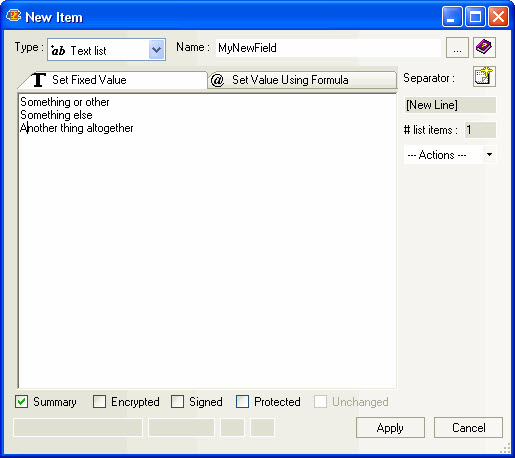515x458 pixels.
Task: Expand the Actions dropdown menu
Action: (489, 155)
